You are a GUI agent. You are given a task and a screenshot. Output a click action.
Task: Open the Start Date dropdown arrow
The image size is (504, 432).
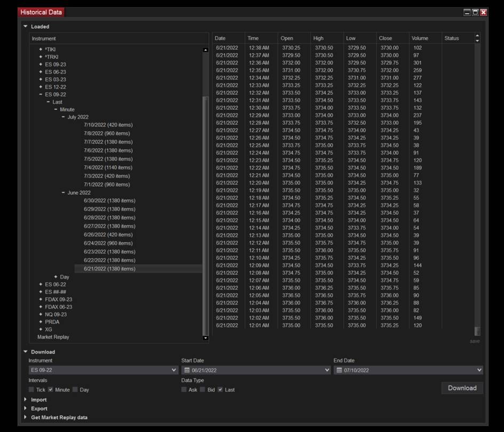[327, 370]
